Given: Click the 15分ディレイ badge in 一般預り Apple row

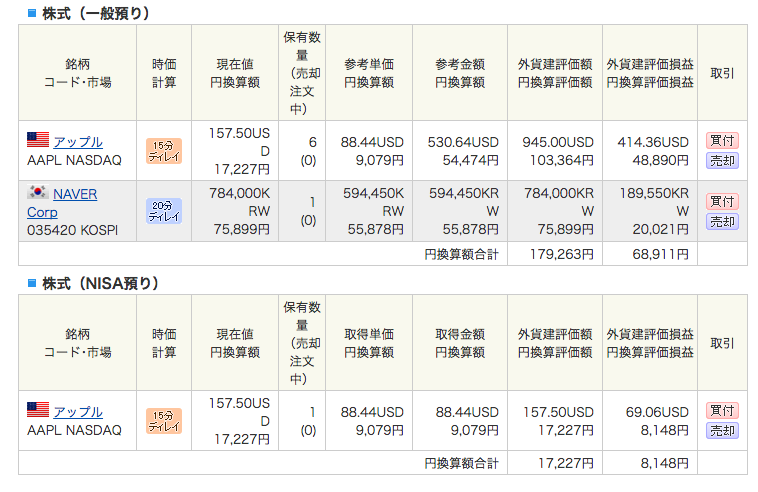Looking at the screenshot, I should 164,151.
